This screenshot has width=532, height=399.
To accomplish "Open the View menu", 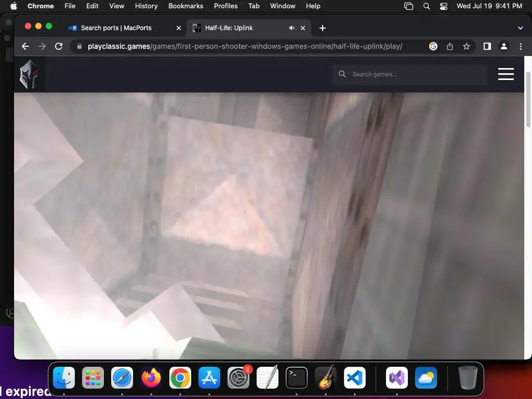I will coord(116,6).
